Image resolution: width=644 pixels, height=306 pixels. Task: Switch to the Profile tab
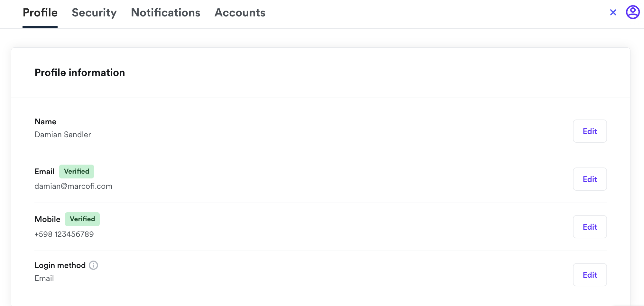pyautogui.click(x=40, y=13)
